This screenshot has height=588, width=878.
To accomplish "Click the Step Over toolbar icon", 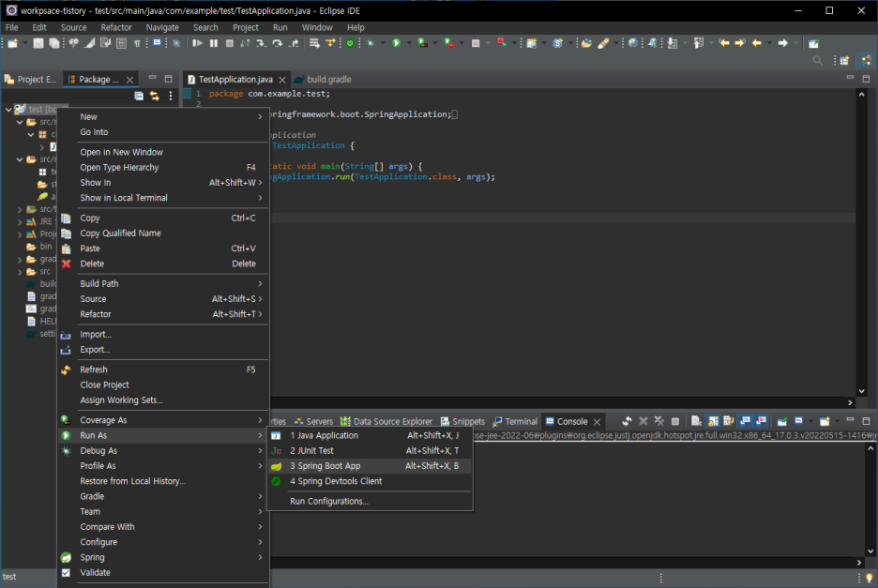I will 277,43.
